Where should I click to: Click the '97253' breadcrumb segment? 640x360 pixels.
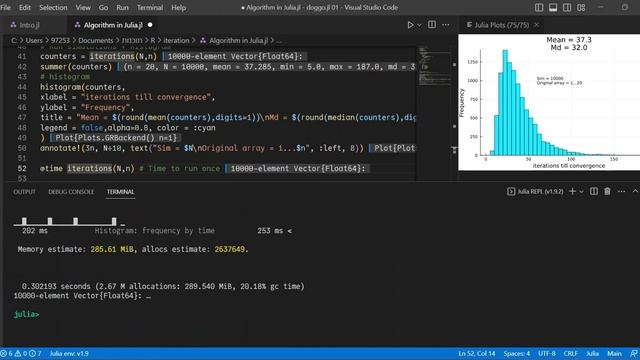tap(60, 40)
